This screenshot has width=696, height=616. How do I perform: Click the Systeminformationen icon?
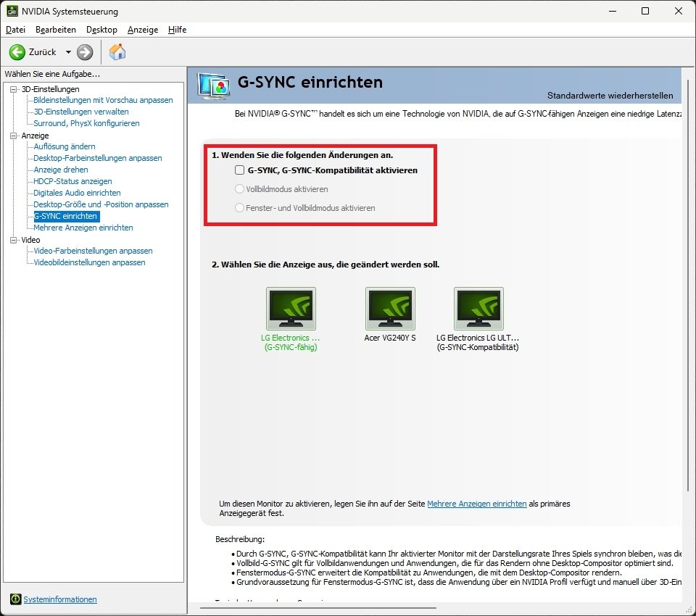[x=15, y=599]
